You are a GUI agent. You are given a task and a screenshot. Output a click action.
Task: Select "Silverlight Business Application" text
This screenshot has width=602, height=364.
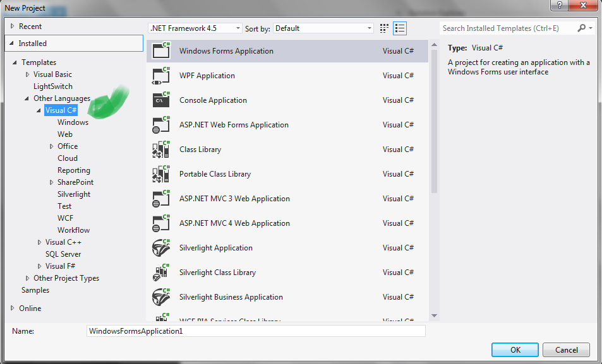[x=231, y=297]
